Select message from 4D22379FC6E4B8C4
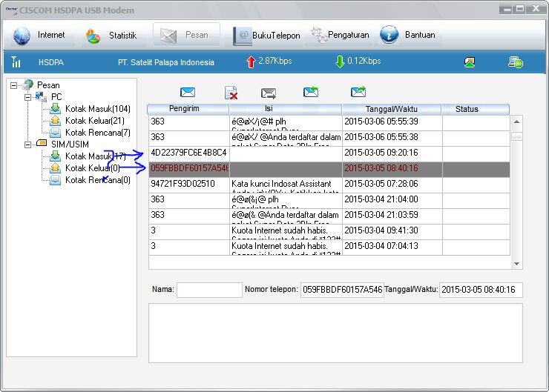Image resolution: width=549 pixels, height=392 pixels. coord(329,154)
